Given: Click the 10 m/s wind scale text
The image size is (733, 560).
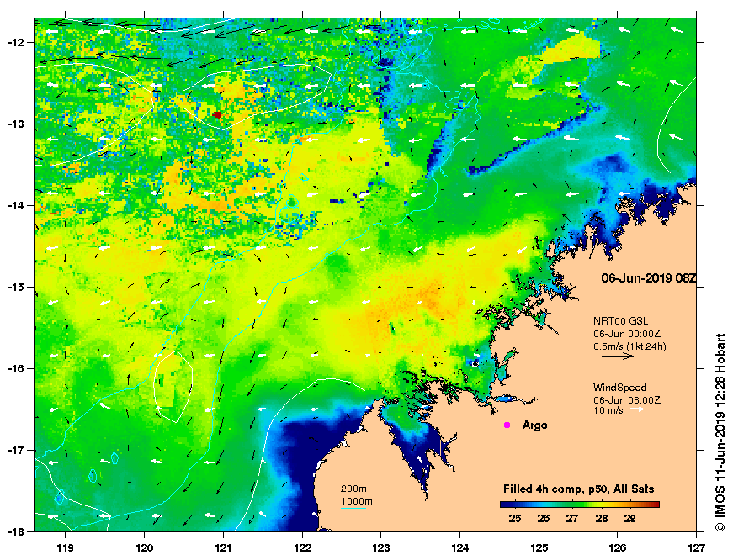Looking at the screenshot, I should [x=608, y=410].
